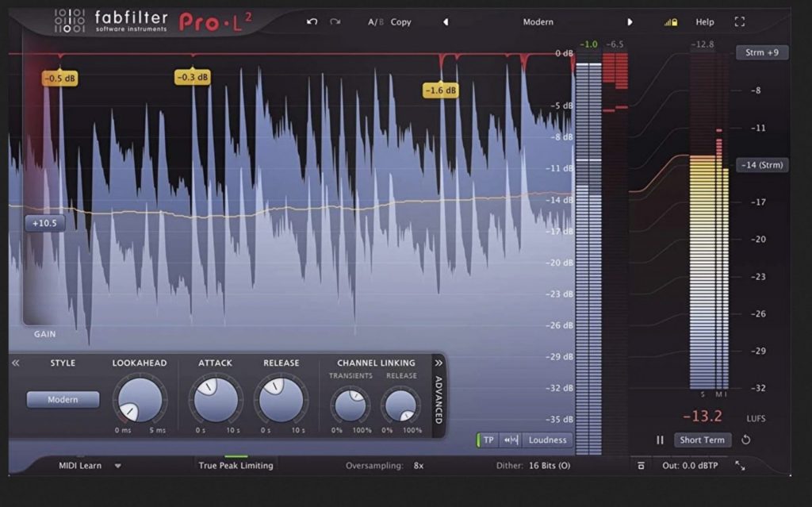Image resolution: width=812 pixels, height=507 pixels.
Task: Click the -14 (Strm) loudness target
Action: [762, 165]
